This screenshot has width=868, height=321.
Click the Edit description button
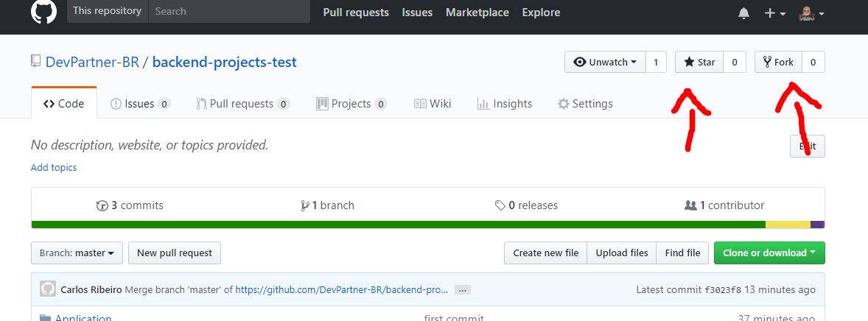[x=807, y=146]
